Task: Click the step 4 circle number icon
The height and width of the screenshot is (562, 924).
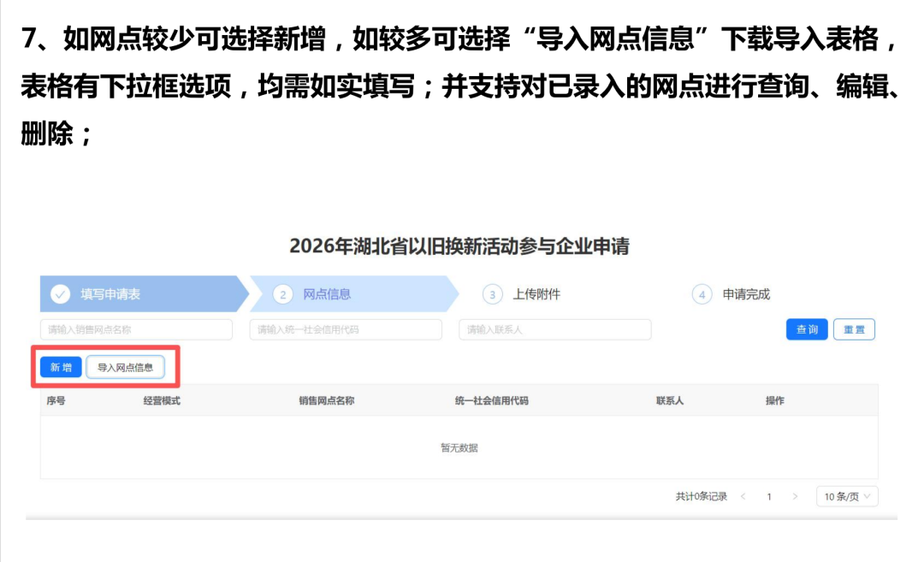Action: [702, 294]
